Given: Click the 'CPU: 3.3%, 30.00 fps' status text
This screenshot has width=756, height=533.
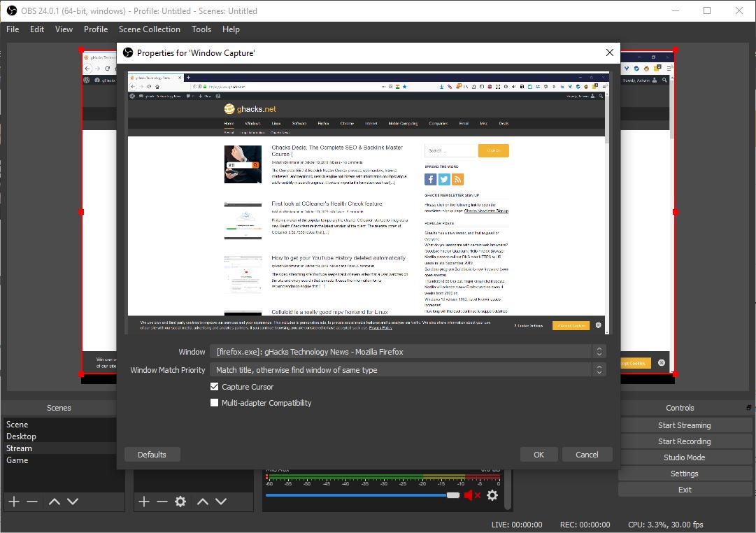Looking at the screenshot, I should click(x=665, y=525).
